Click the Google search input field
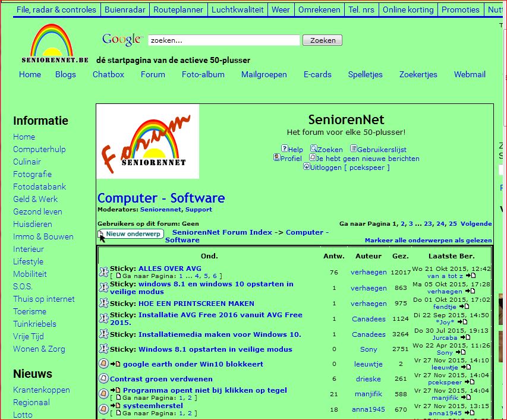The width and height of the screenshot is (507, 420). 223,40
